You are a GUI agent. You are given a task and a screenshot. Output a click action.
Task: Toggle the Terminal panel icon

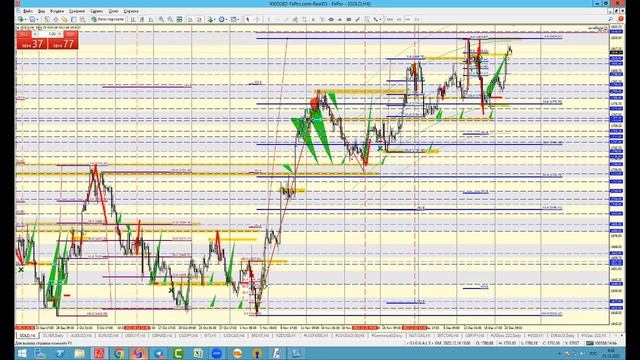click(x=73, y=19)
